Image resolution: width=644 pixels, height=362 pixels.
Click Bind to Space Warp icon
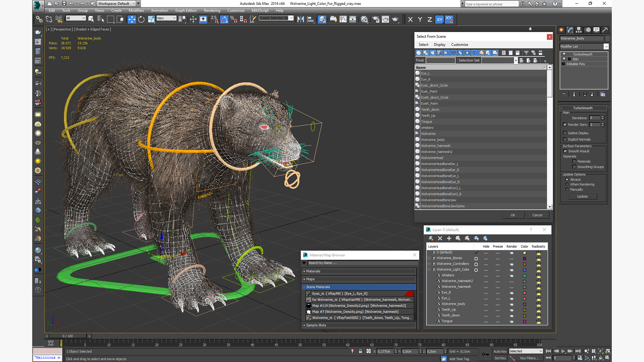pyautogui.click(x=59, y=19)
